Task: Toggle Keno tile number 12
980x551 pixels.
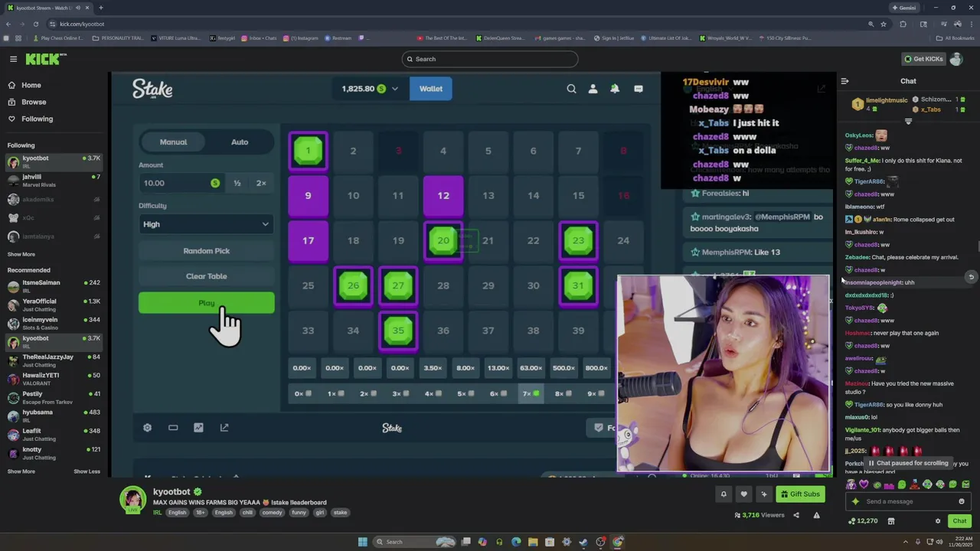Action: (443, 196)
